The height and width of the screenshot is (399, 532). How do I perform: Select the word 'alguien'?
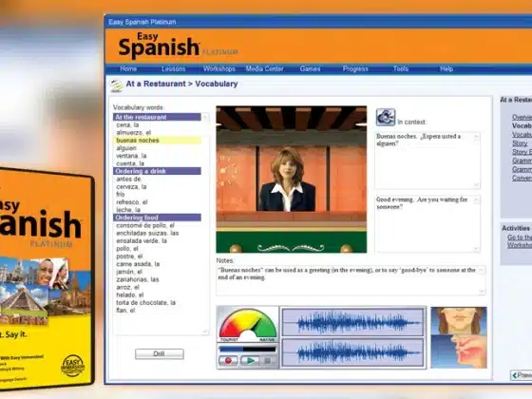coord(126,148)
